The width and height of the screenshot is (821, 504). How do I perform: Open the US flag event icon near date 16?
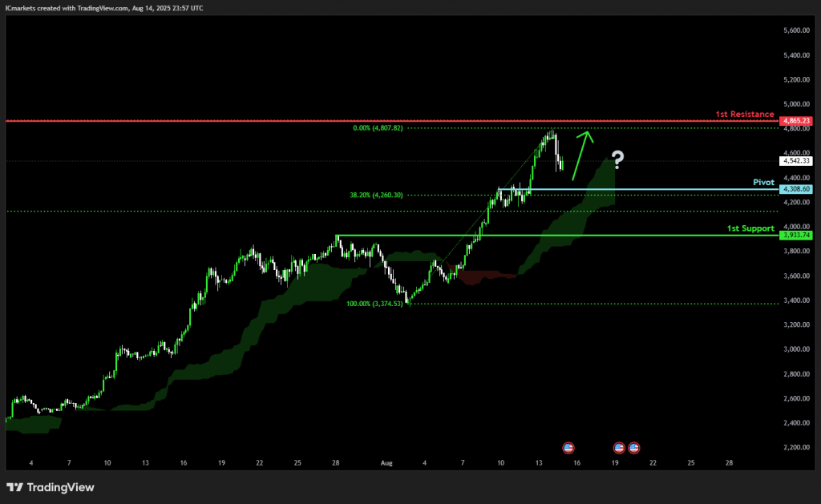[568, 447]
